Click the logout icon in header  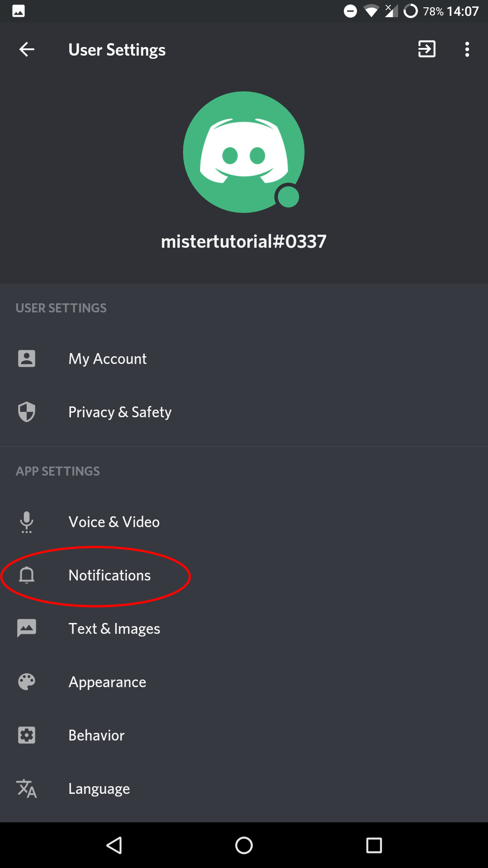pos(427,49)
